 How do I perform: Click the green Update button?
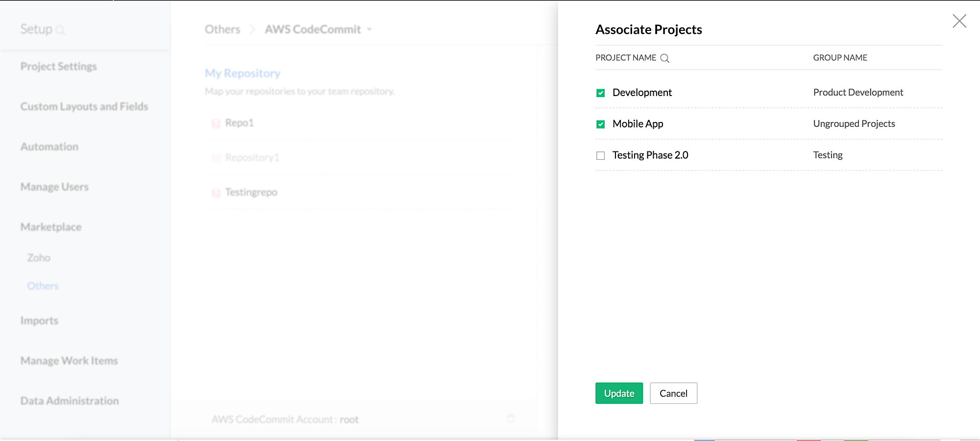pos(619,393)
